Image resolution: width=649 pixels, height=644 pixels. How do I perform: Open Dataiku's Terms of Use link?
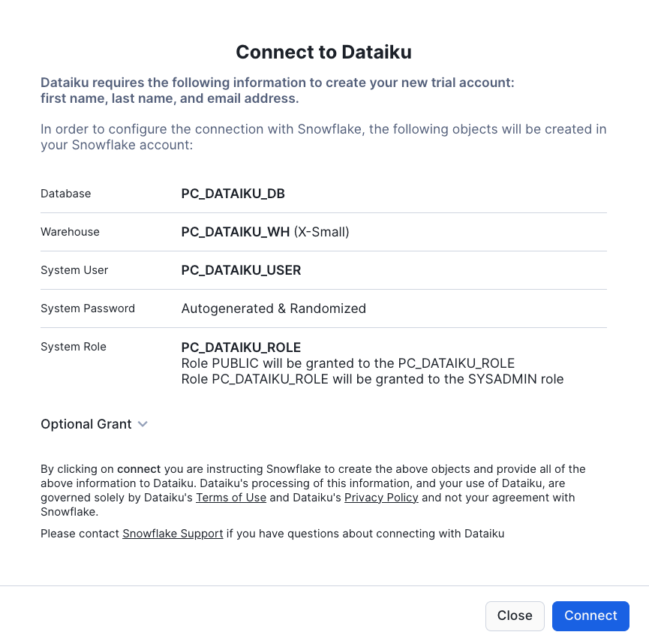click(231, 498)
